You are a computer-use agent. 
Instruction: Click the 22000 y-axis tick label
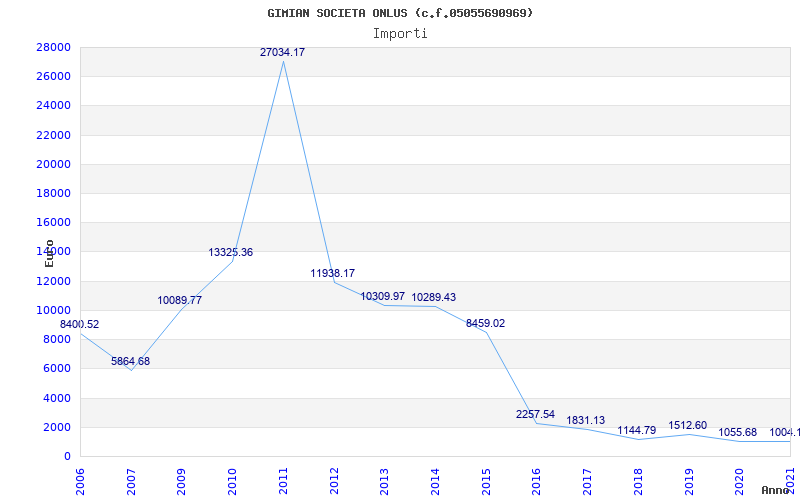tap(53, 135)
